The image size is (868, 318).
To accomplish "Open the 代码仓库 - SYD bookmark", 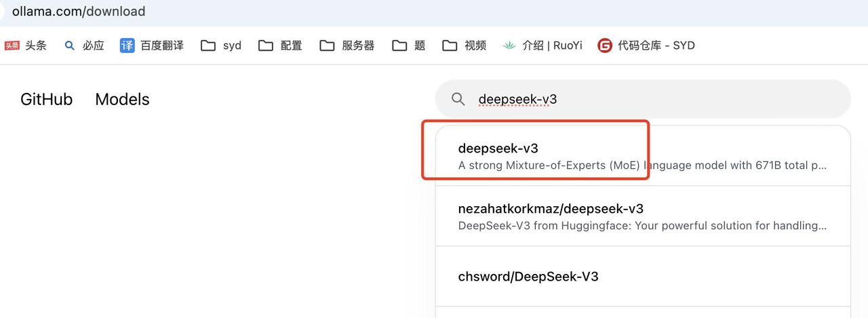I will point(646,45).
